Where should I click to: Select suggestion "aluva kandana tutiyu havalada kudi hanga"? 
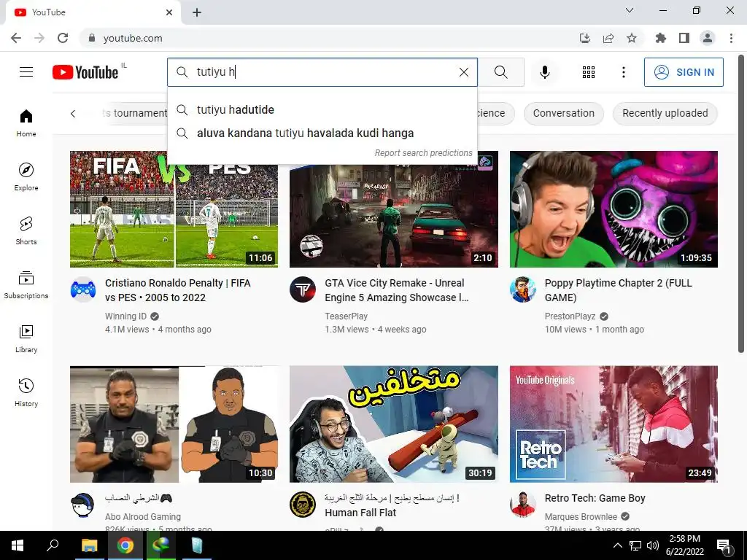click(322, 133)
